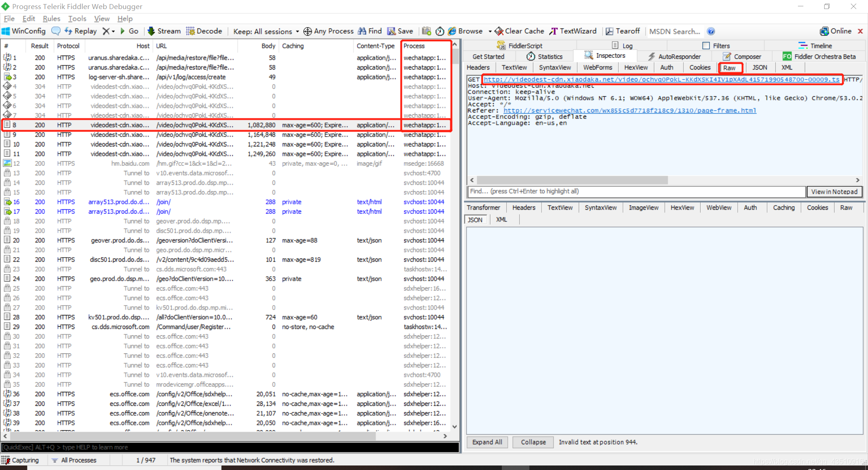Sort sessions by Body column header
Image resolution: width=868 pixels, height=470 pixels.
click(257, 46)
